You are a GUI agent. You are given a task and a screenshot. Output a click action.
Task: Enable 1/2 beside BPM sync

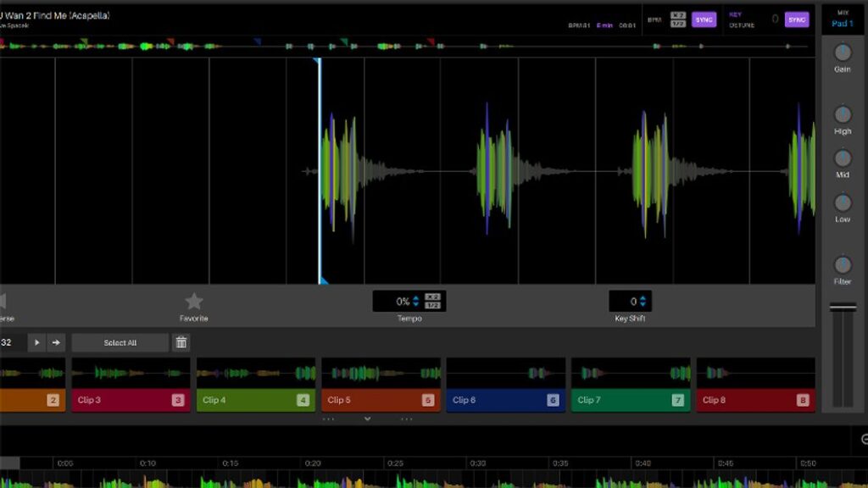678,24
